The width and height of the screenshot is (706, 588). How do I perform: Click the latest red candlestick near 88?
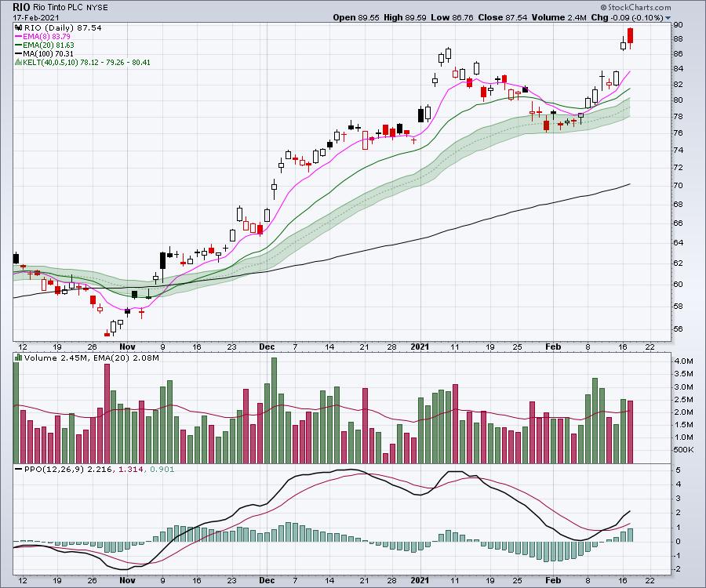(x=631, y=36)
